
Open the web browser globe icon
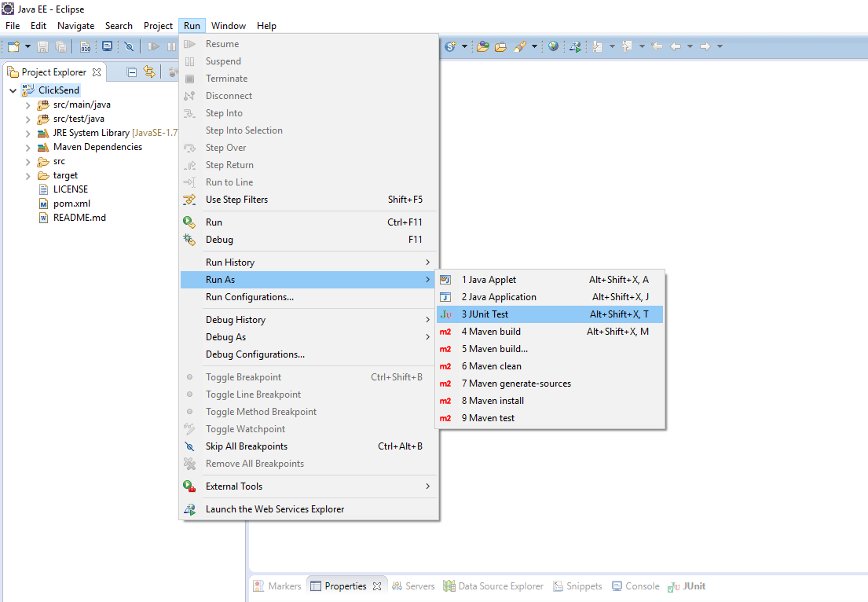pyautogui.click(x=554, y=46)
